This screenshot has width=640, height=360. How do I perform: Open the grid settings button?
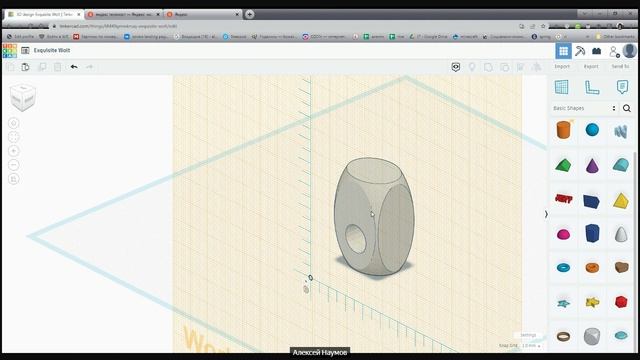tap(528, 335)
